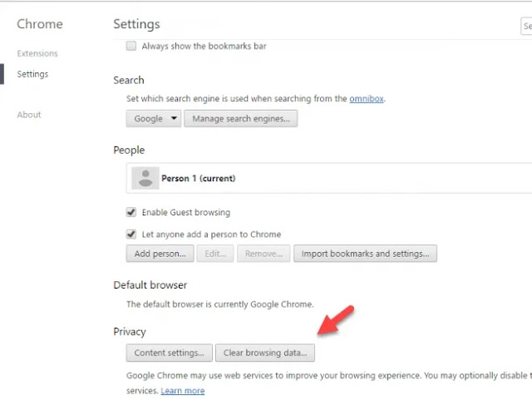This screenshot has height=400, width=532.
Task: Click the Clear browsing data button
Action: [265, 353]
